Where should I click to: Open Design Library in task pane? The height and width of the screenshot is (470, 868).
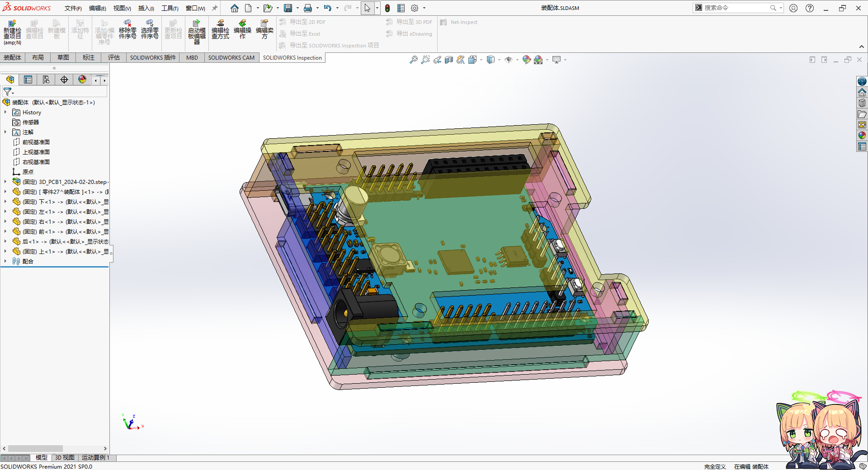pos(862,103)
